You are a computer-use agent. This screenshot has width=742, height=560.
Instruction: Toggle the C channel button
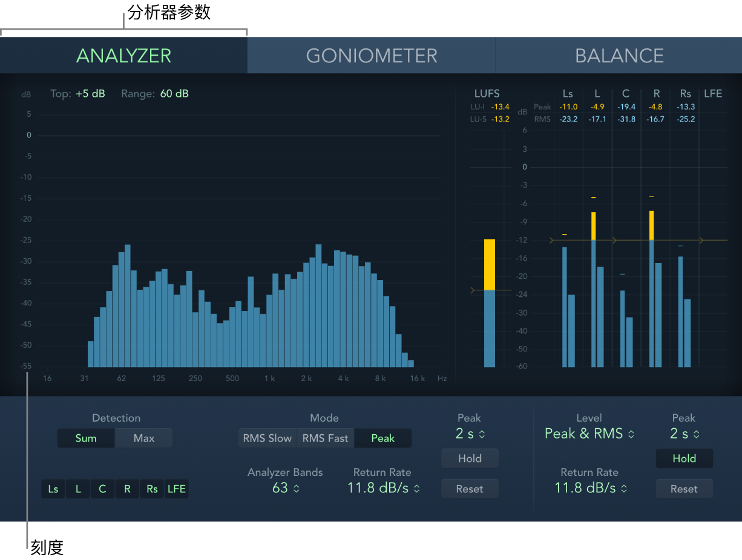(x=102, y=489)
